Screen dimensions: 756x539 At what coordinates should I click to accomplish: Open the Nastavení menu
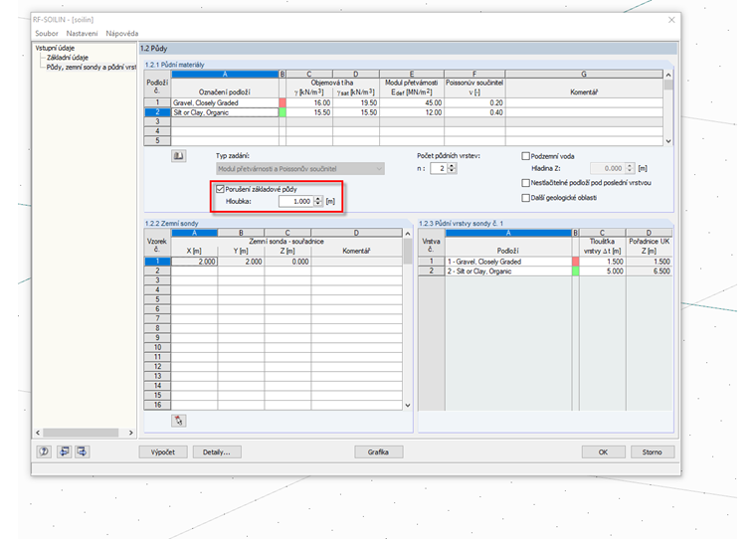[x=82, y=33]
